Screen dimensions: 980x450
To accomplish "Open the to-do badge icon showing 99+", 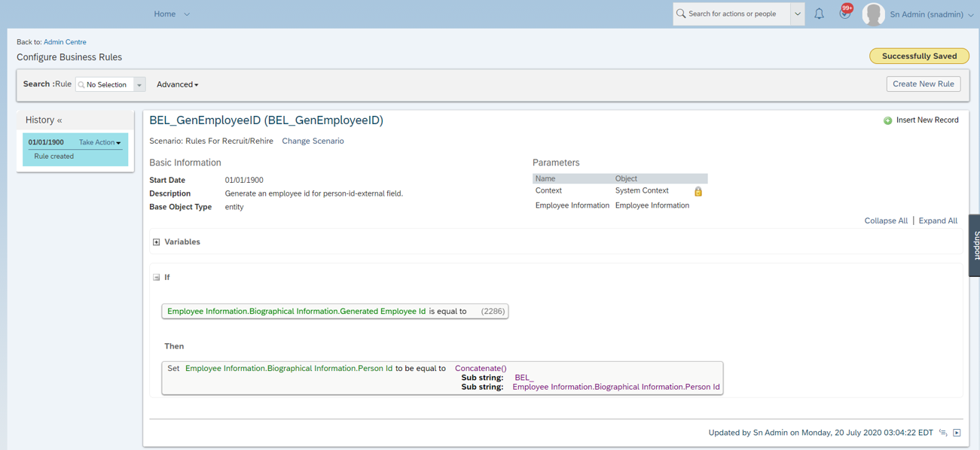I will [x=846, y=13].
